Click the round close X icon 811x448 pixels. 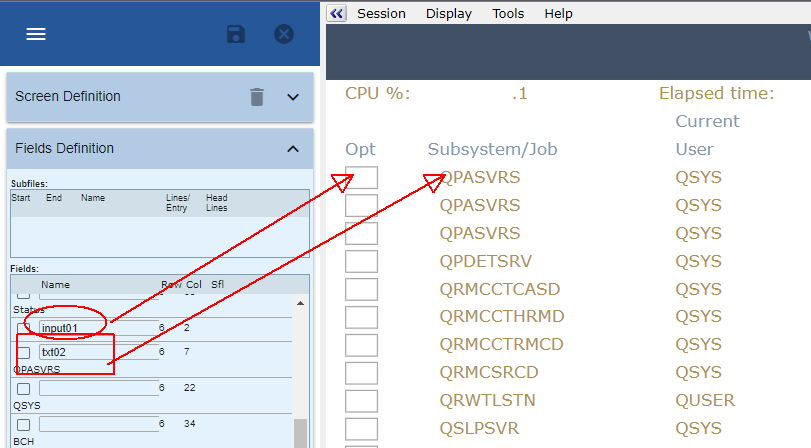pyautogui.click(x=284, y=34)
